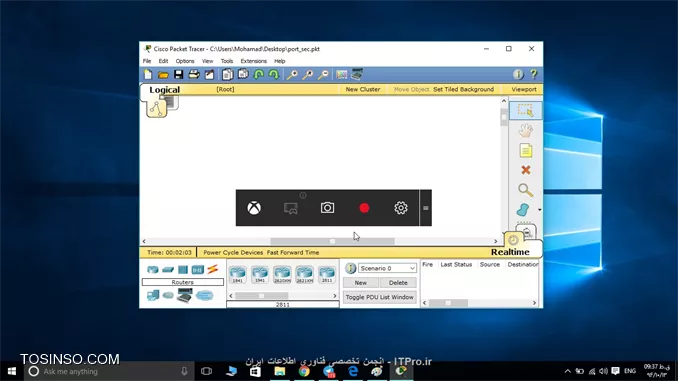The width and height of the screenshot is (678, 381).
Task: Open network information with the i icon
Action: click(518, 74)
